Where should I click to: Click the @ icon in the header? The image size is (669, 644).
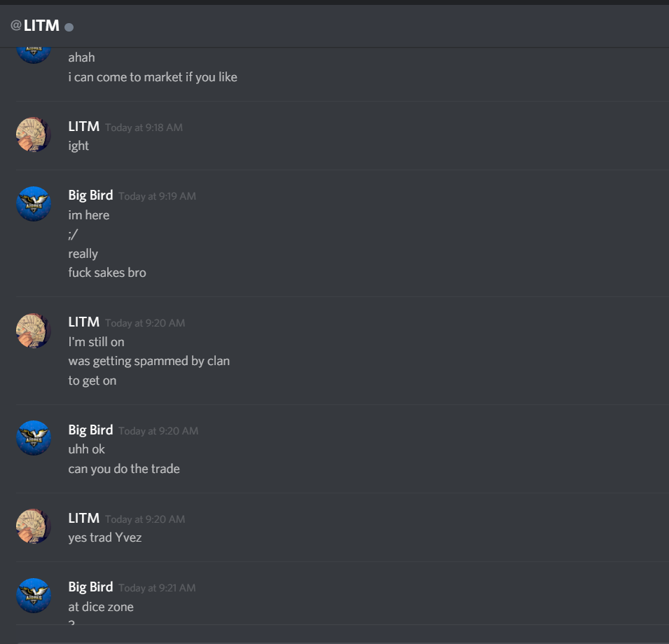(16, 26)
